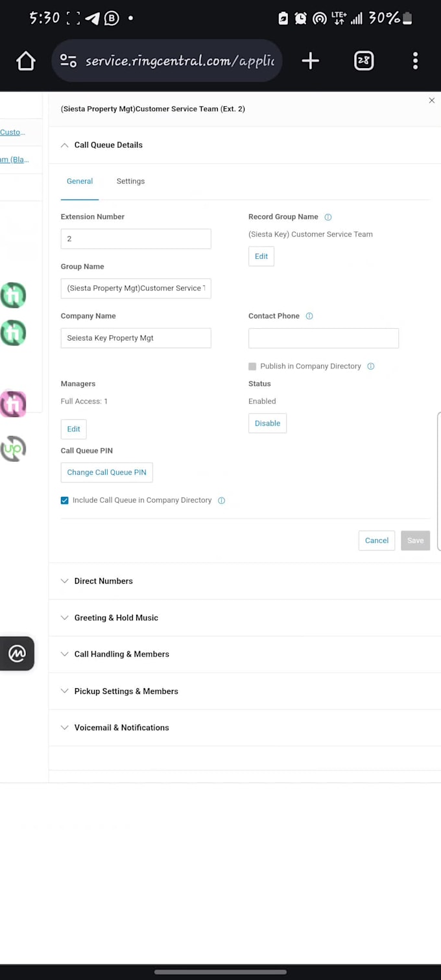441x980 pixels.
Task: Click the Company Name input field
Action: coord(136,338)
